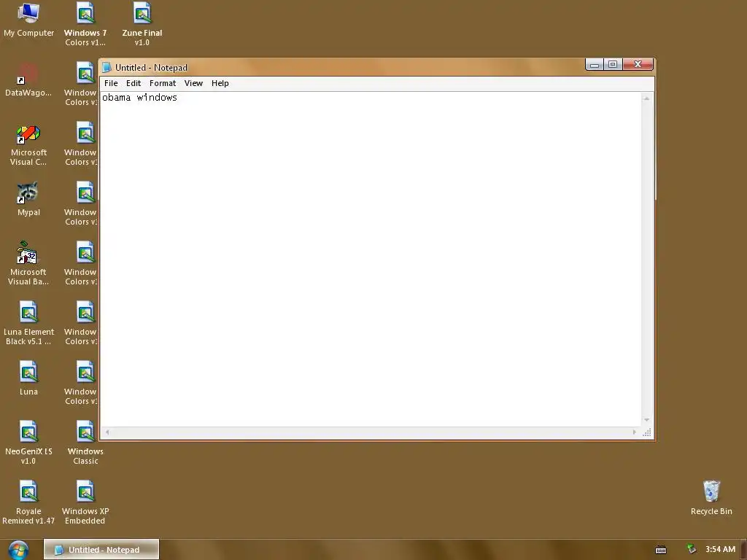Close the Notepad window

click(638, 64)
